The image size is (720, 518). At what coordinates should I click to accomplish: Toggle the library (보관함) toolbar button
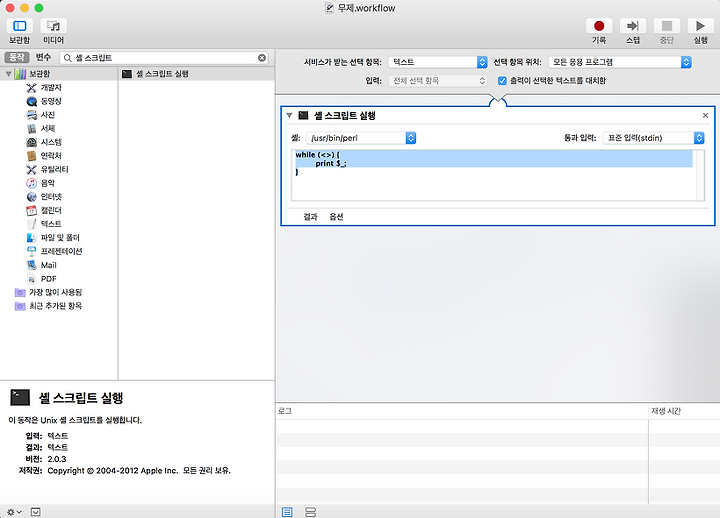tap(19, 26)
